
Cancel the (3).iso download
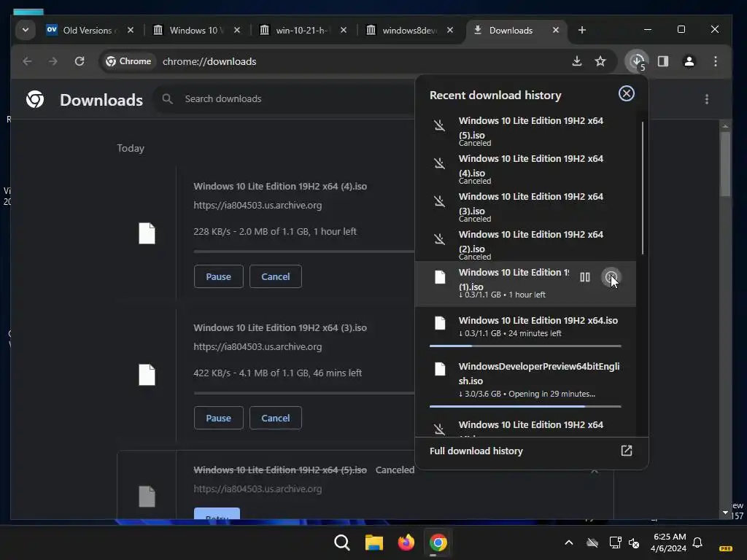[275, 418]
